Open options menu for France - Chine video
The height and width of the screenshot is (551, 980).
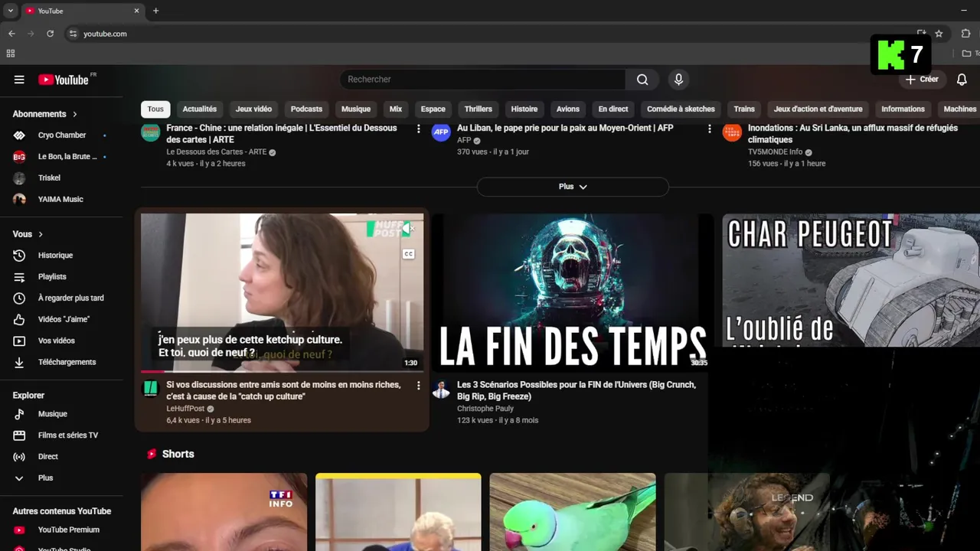[418, 129]
